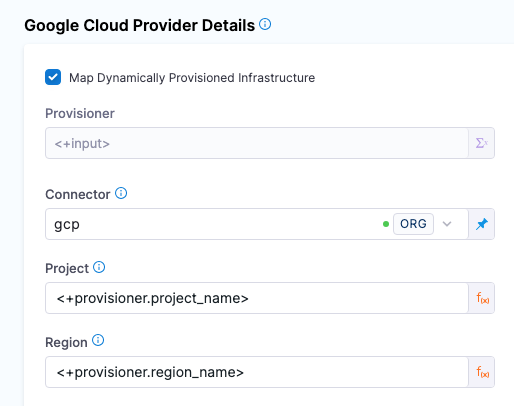Click the Google Cloud Provider Details heading
The height and width of the screenshot is (406, 514).
140,26
